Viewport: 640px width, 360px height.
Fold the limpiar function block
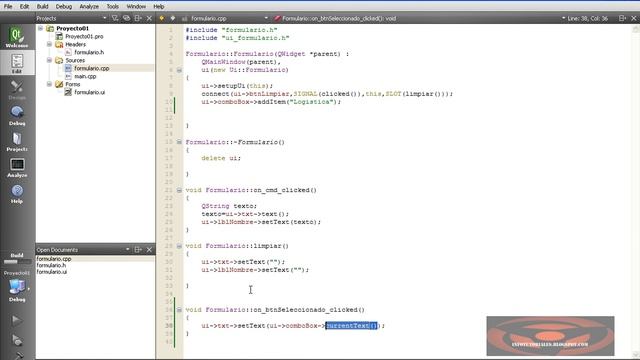(x=179, y=246)
